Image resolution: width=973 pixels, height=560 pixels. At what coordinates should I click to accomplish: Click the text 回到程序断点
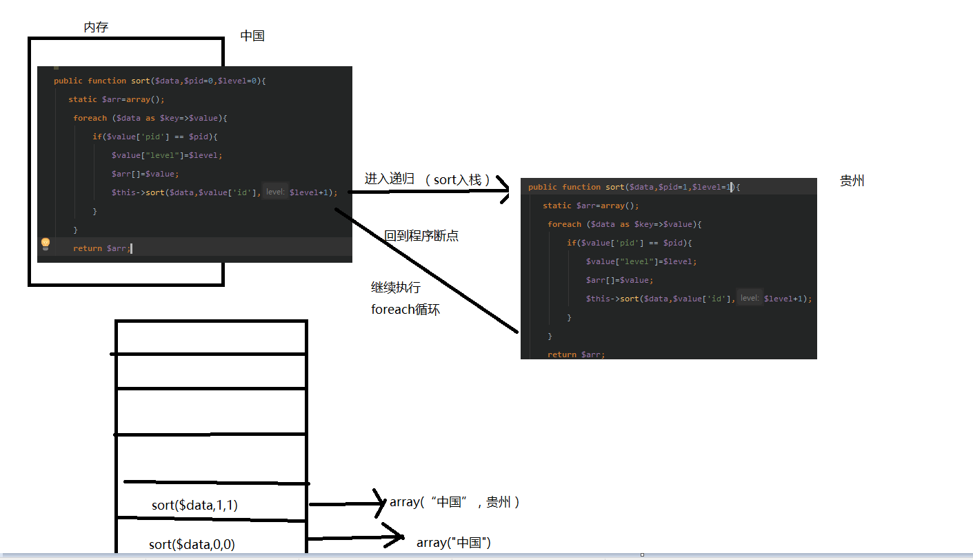click(421, 235)
